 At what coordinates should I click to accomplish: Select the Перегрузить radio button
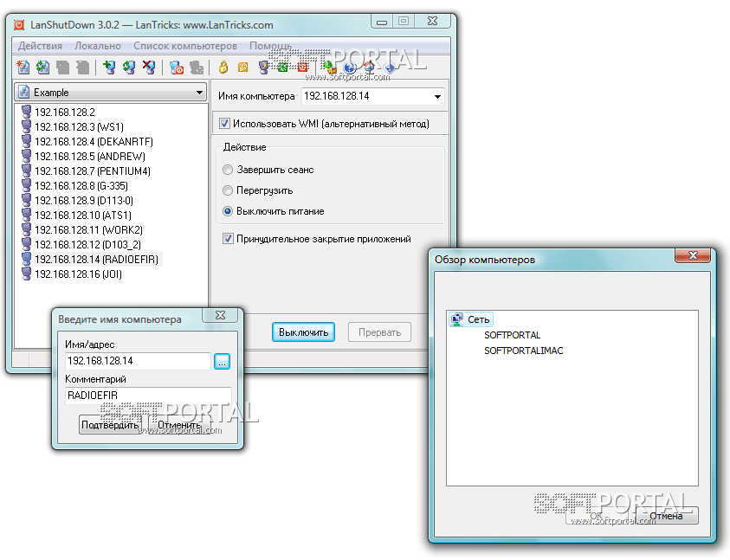228,190
